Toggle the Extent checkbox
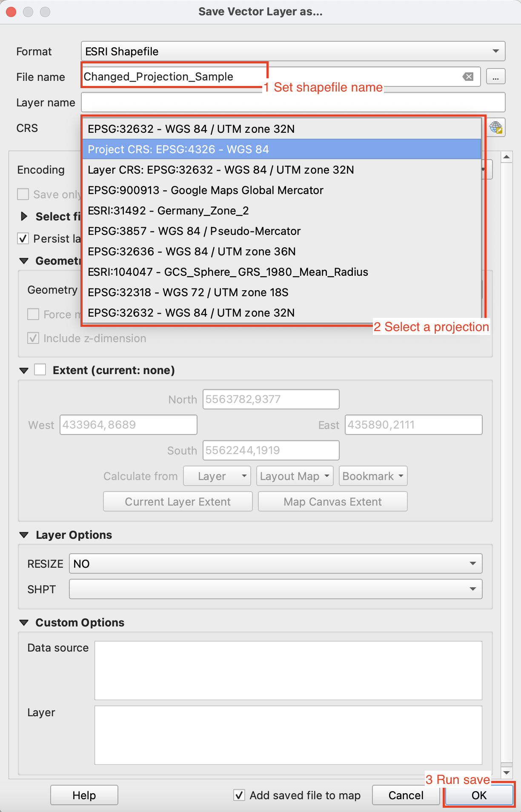The image size is (521, 812). pos(40,369)
